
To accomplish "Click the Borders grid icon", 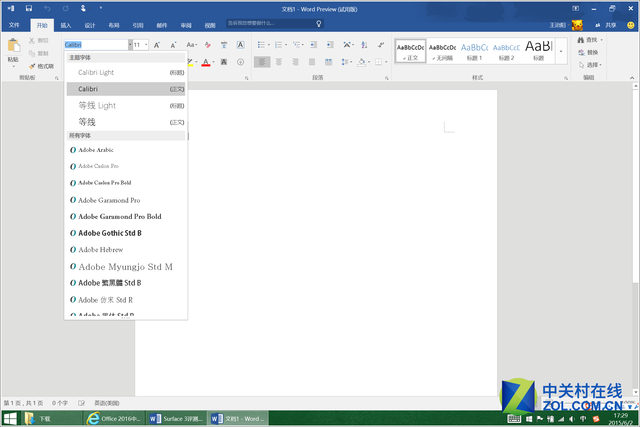I will (x=378, y=62).
